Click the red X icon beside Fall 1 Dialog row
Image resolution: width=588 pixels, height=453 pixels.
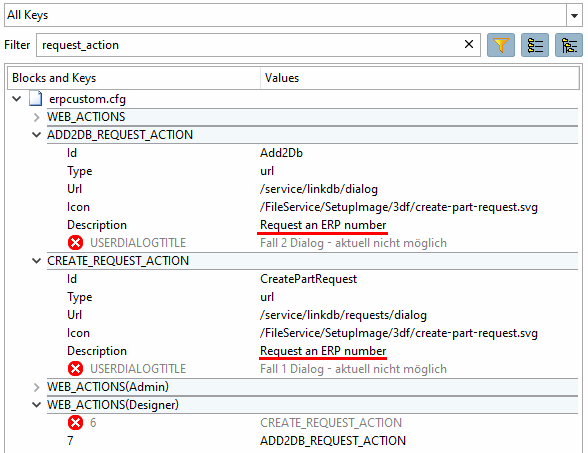[75, 369]
